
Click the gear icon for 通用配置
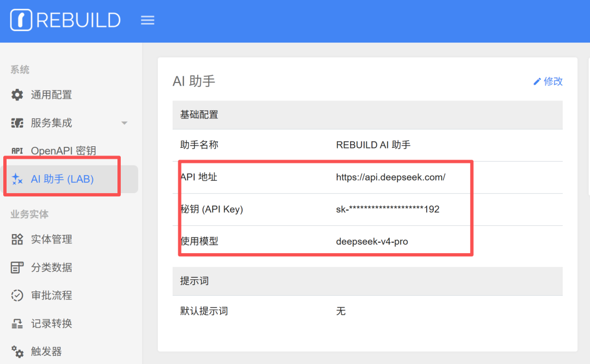(17, 95)
